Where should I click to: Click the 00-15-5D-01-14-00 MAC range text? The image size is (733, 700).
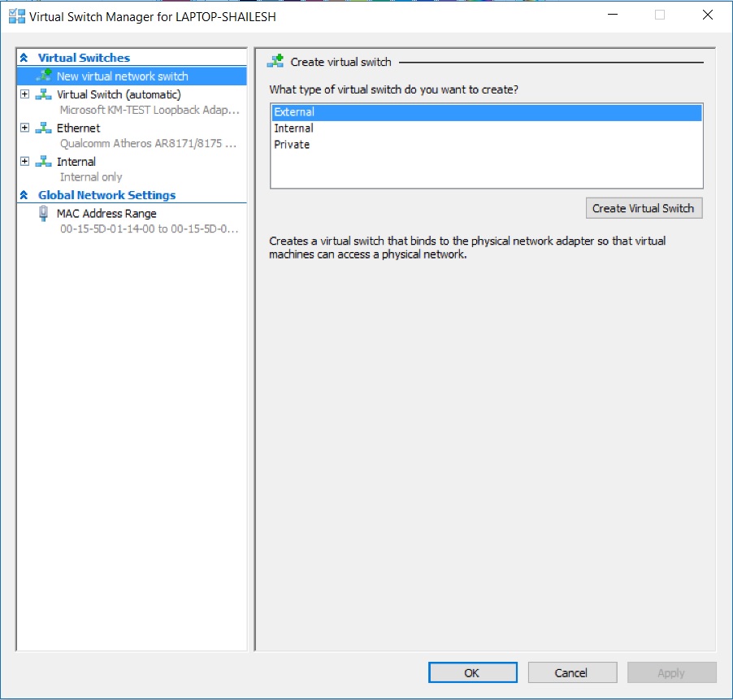coord(150,229)
